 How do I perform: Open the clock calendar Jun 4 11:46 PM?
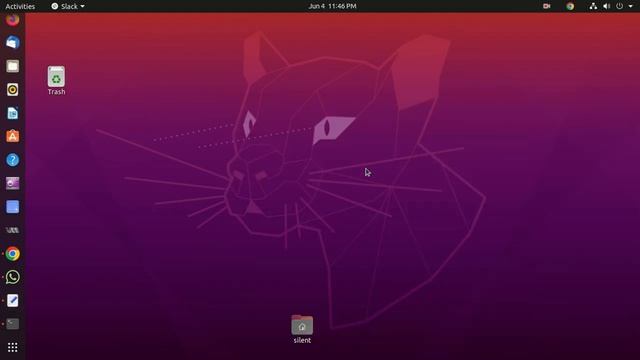pos(332,6)
